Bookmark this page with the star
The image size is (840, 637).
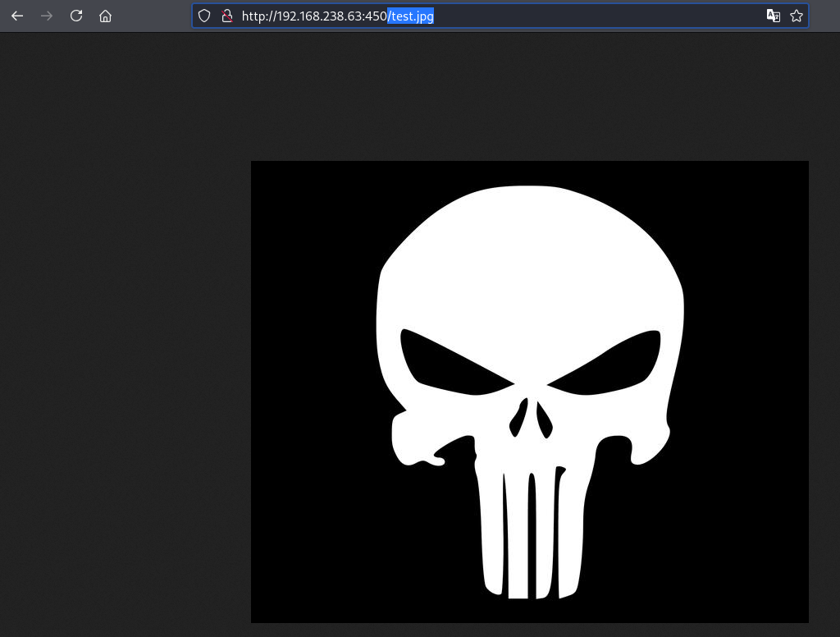(797, 16)
